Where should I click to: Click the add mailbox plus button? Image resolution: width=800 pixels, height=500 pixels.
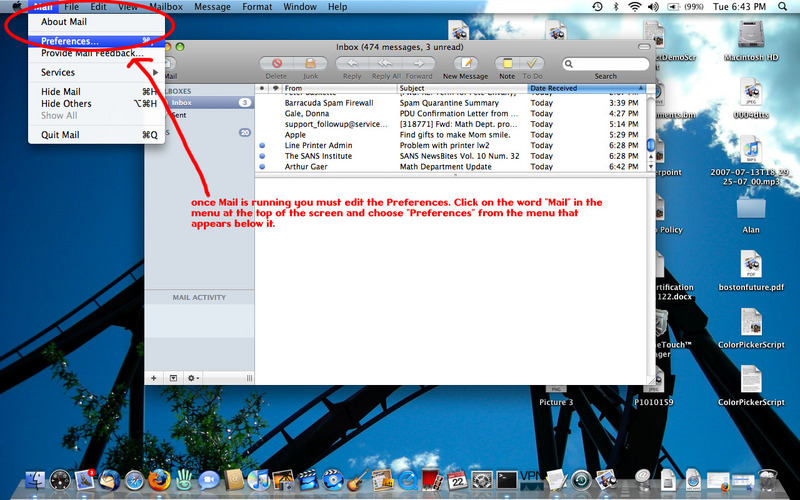[153, 378]
